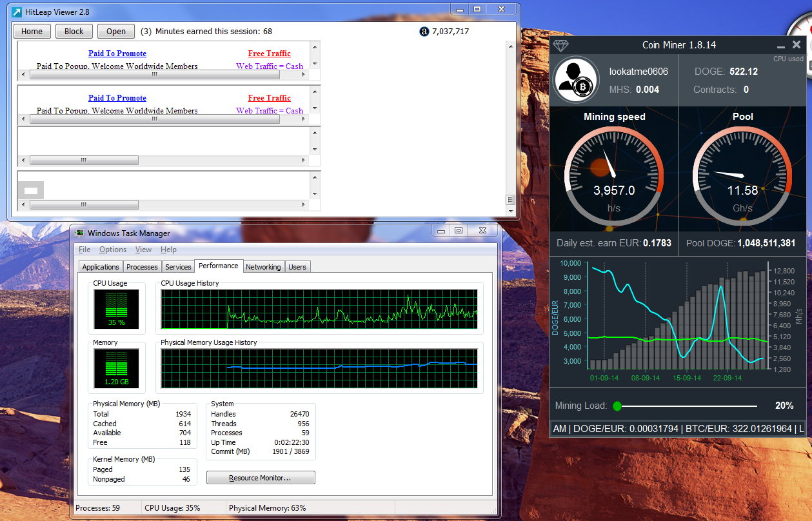Open the View menu in Task Manager
The width and height of the screenshot is (812, 521).
point(143,250)
